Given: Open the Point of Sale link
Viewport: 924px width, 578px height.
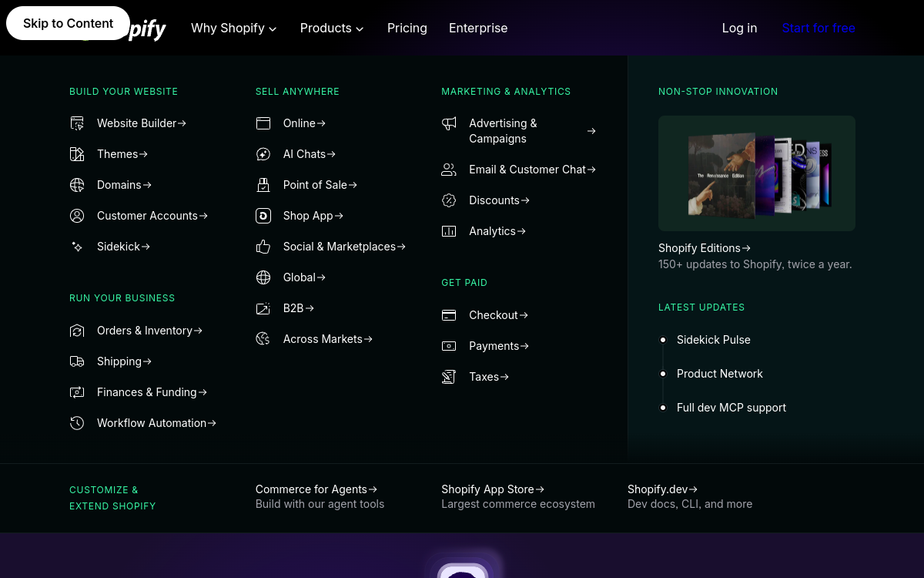Looking at the screenshot, I should pyautogui.click(x=320, y=185).
